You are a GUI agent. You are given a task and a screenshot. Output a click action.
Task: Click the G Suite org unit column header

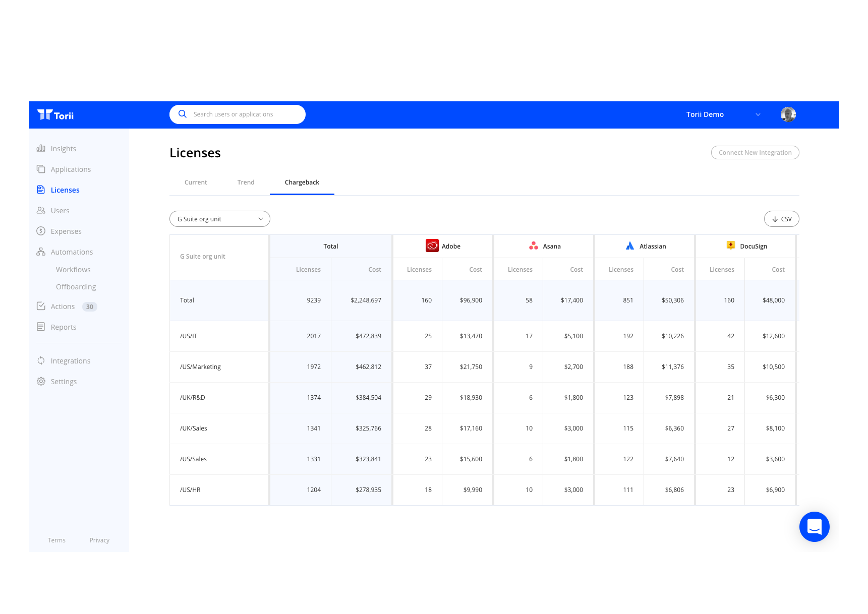pos(203,257)
